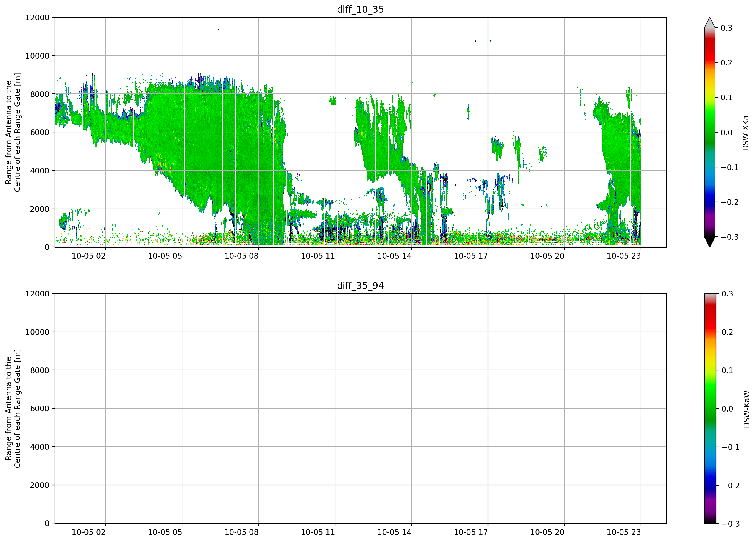Viewport: 756px width, 542px height.
Task: Click the black lower extension arrow of DSW-XKa colorbar
Action: (710, 242)
